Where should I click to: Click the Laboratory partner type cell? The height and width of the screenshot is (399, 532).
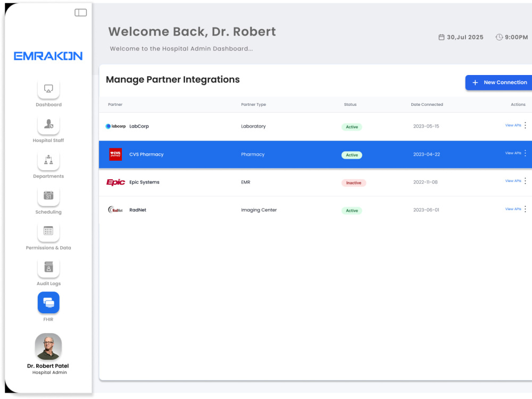click(x=253, y=126)
